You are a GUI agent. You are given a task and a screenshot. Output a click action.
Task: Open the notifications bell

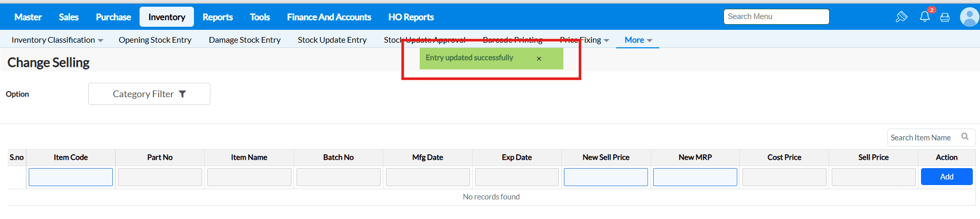coord(925,16)
